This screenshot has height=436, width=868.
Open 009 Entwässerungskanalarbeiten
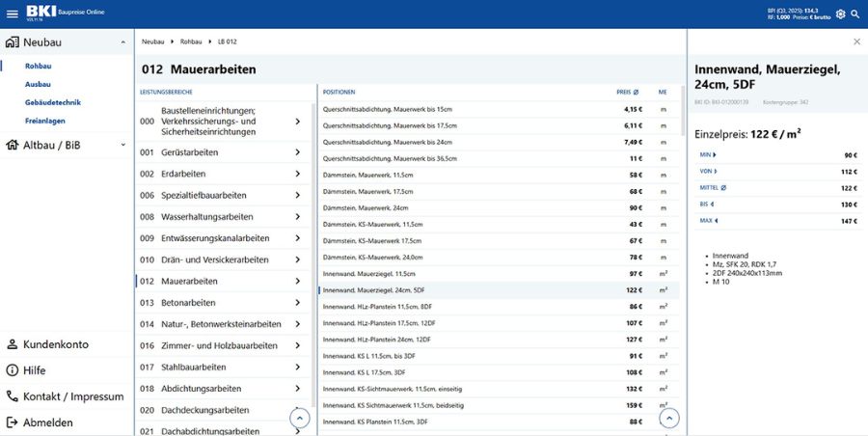[223, 238]
